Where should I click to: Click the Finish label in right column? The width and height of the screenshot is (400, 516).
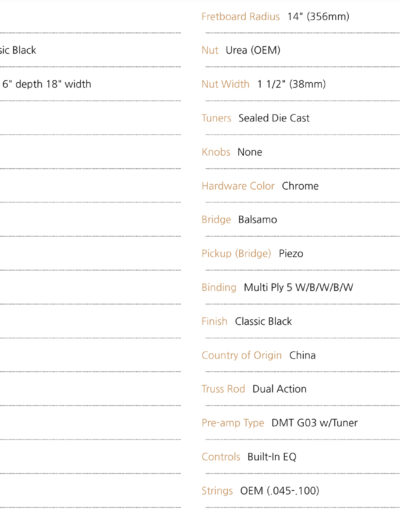click(214, 321)
